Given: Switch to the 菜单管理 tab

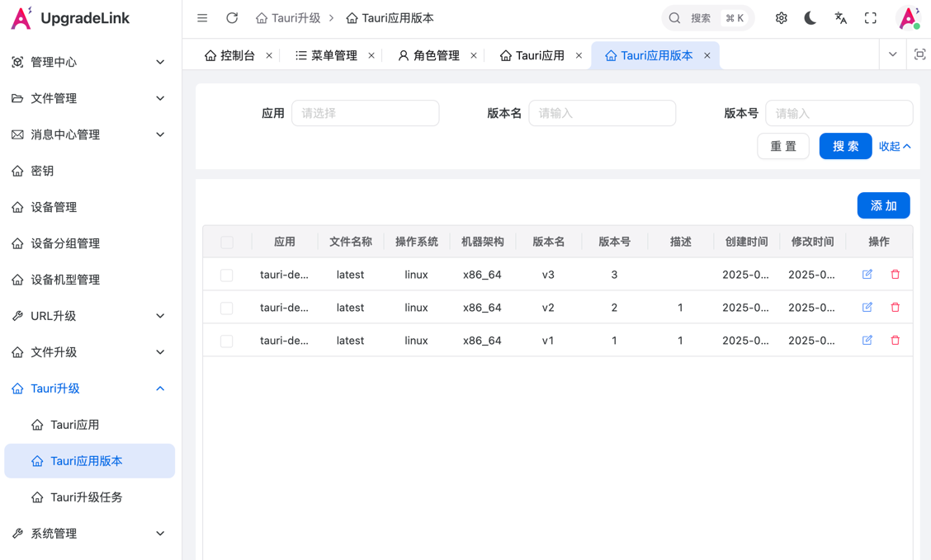Looking at the screenshot, I should (x=327, y=55).
